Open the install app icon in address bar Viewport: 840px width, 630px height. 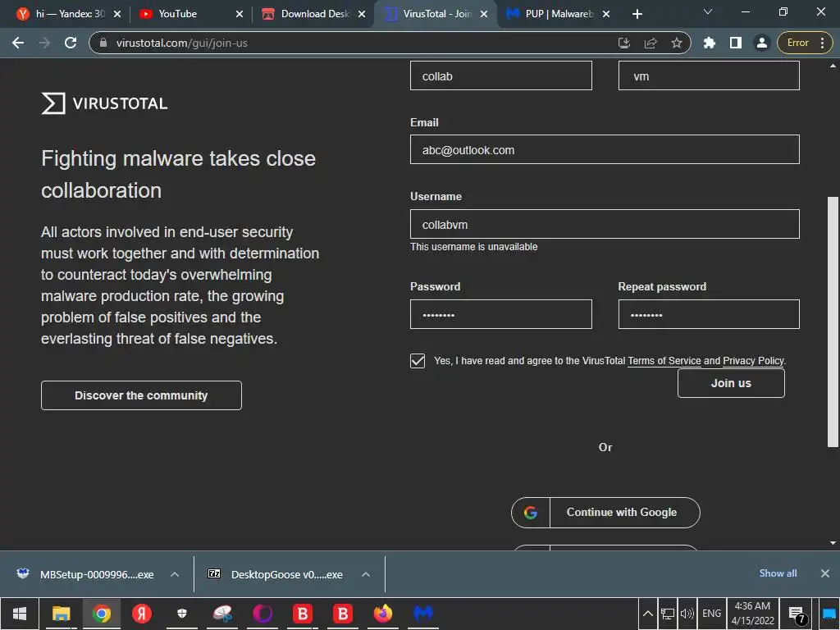coord(623,43)
